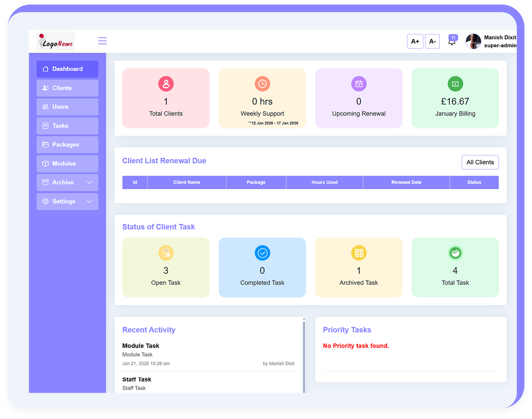Click the Completed Task checkmark icon
Image resolution: width=532 pixels, height=419 pixels.
tap(262, 253)
